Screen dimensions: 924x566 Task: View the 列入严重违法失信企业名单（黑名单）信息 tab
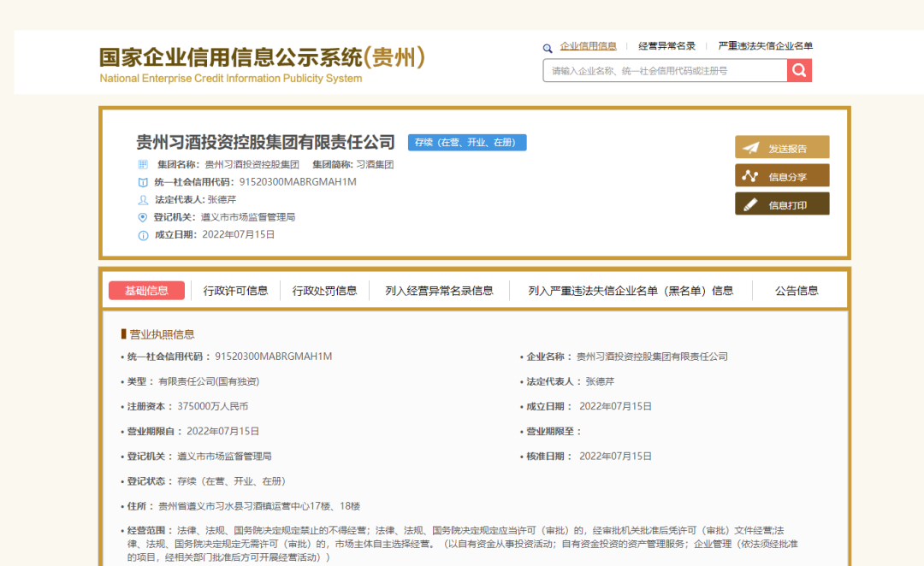coord(631,291)
